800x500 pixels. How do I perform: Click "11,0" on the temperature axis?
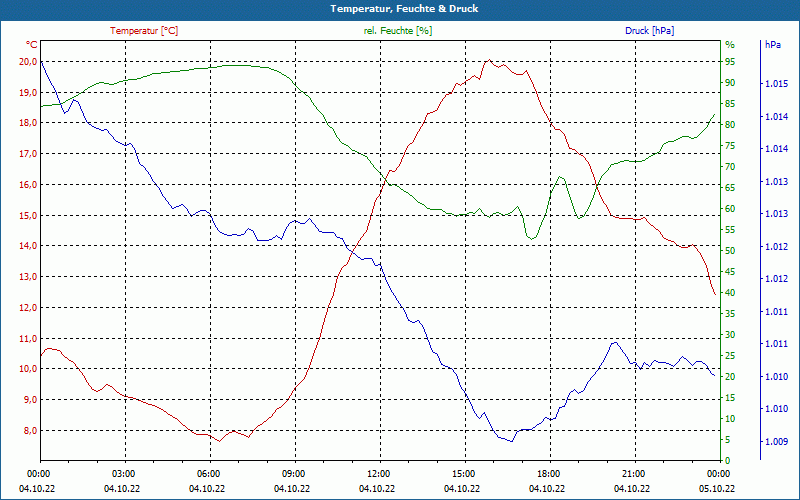pos(28,338)
